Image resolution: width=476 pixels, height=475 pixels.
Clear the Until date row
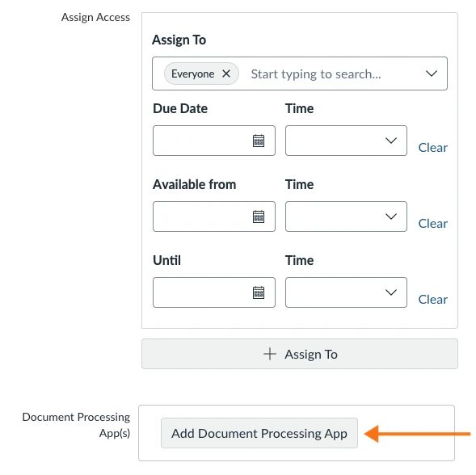pyautogui.click(x=432, y=299)
